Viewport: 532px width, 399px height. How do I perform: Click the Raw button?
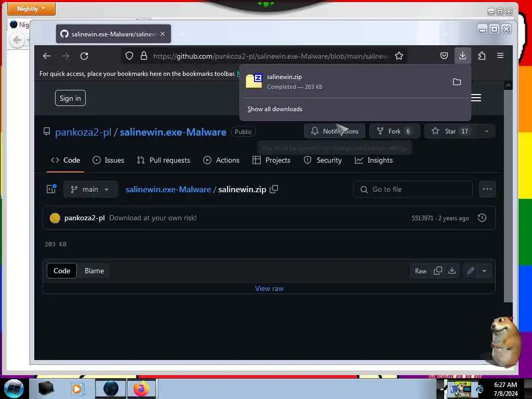[x=421, y=271]
